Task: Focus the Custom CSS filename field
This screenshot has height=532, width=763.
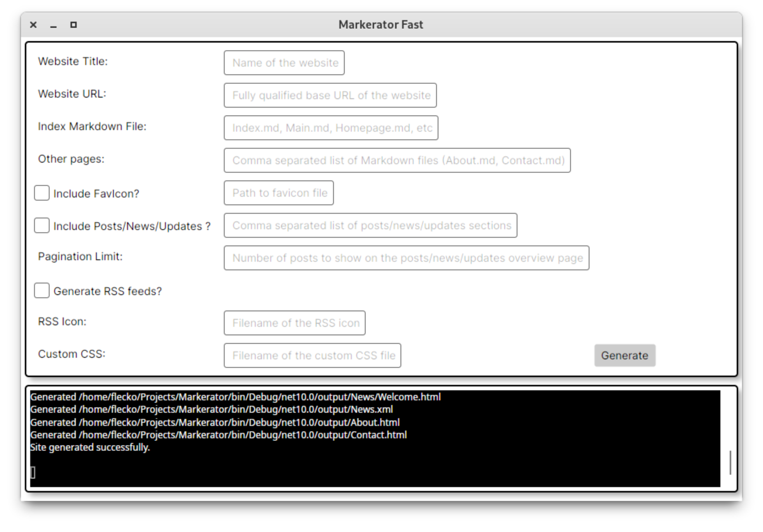Action: pos(312,355)
